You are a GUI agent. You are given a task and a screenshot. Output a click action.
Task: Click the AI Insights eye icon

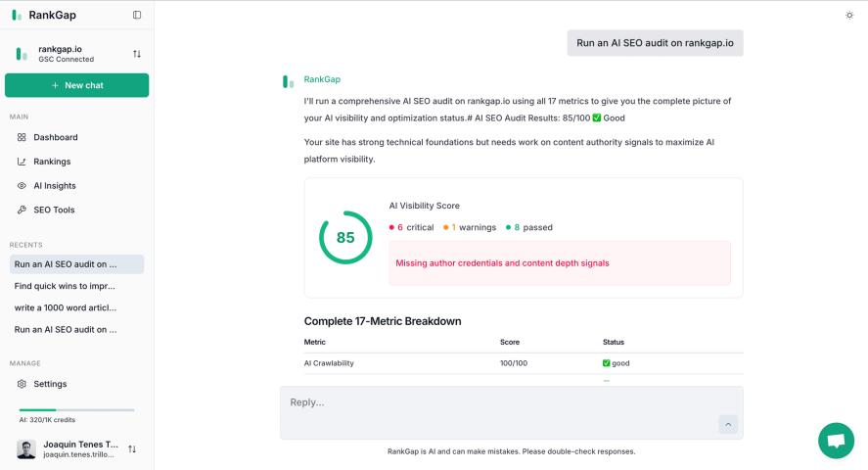pyautogui.click(x=22, y=186)
